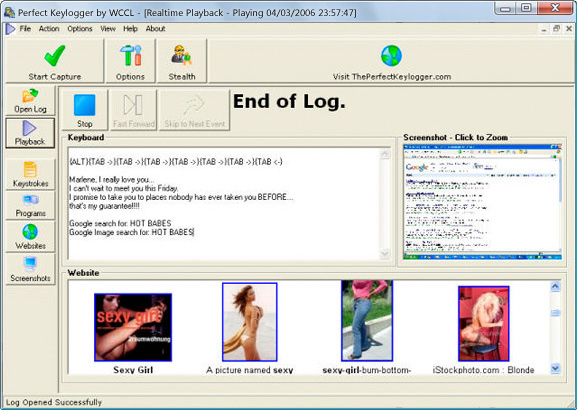Open the Websites view
The image size is (577, 410).
30,237
